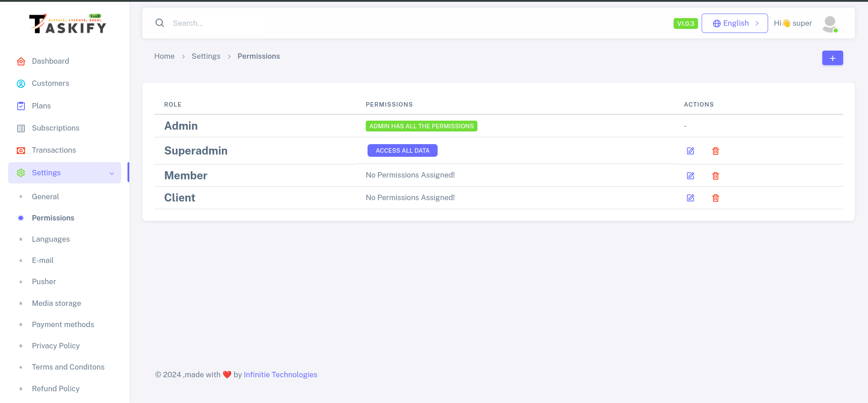Open the Subscriptions sidebar item
The width and height of the screenshot is (868, 403).
pyautogui.click(x=55, y=128)
